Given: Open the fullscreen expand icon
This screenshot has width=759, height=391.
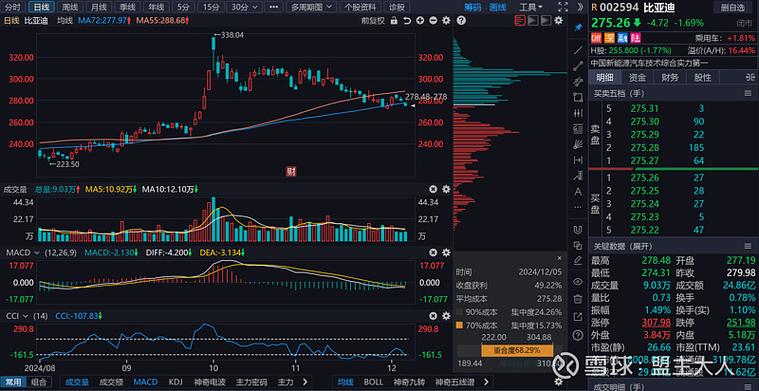Looking at the screenshot, I should pos(562,7).
